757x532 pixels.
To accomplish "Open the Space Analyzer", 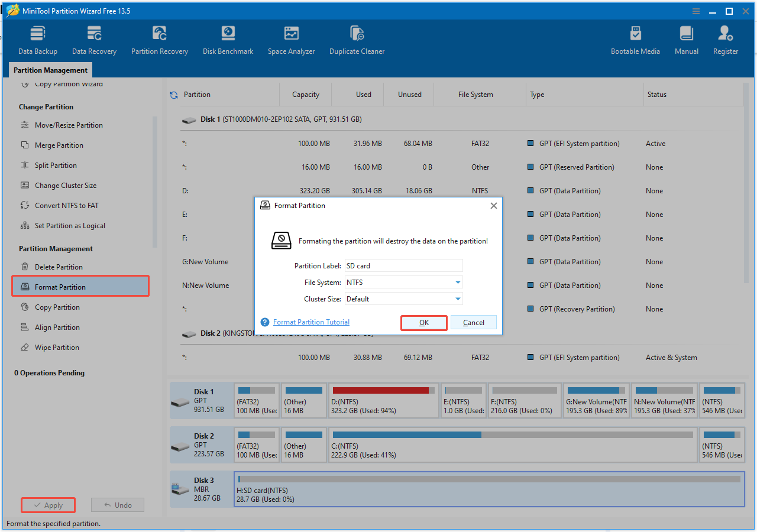I will tap(291, 38).
